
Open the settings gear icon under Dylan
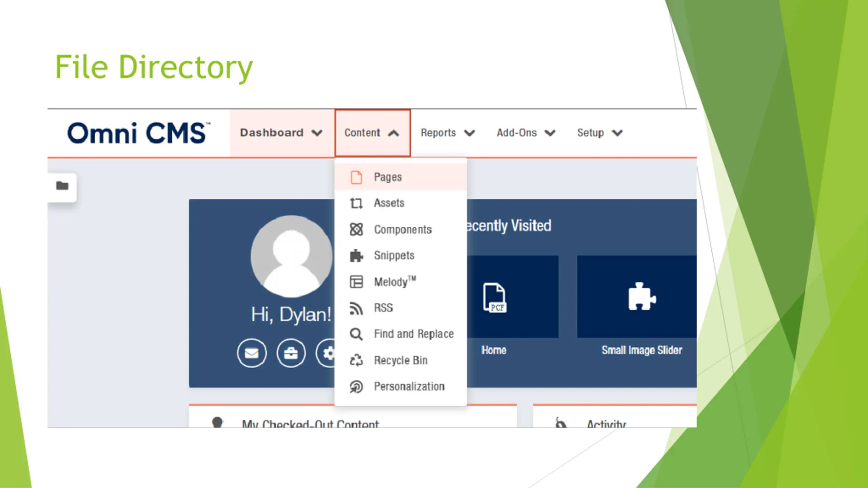326,353
